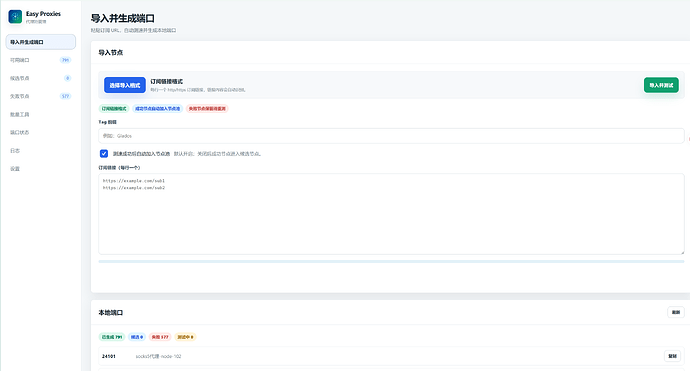Select the blue 候选 0 filter chip
This screenshot has height=371, width=690.
pos(137,337)
